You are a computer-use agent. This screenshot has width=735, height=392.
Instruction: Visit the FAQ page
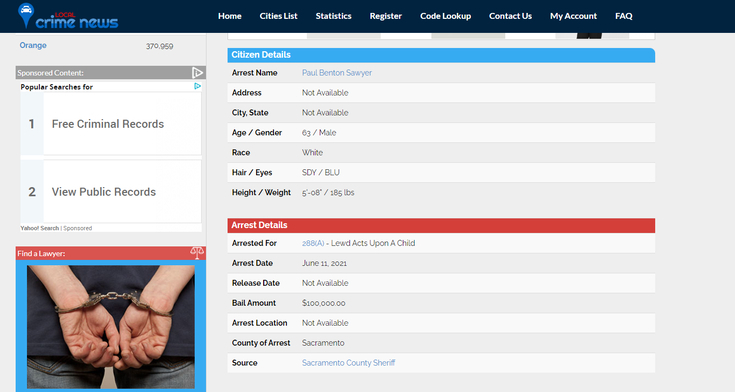coord(623,16)
